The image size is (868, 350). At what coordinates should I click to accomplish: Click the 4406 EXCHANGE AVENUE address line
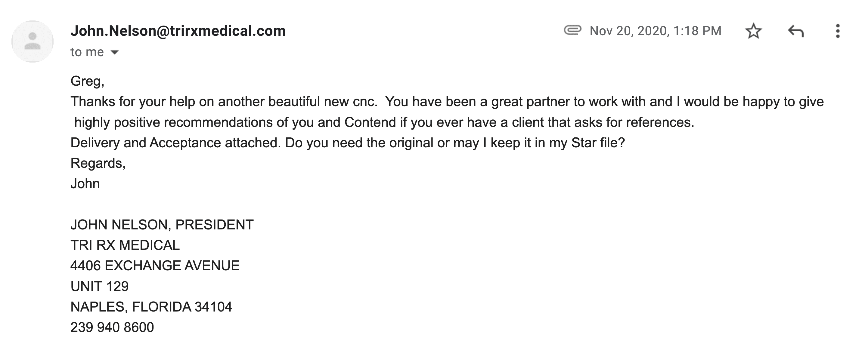(155, 266)
